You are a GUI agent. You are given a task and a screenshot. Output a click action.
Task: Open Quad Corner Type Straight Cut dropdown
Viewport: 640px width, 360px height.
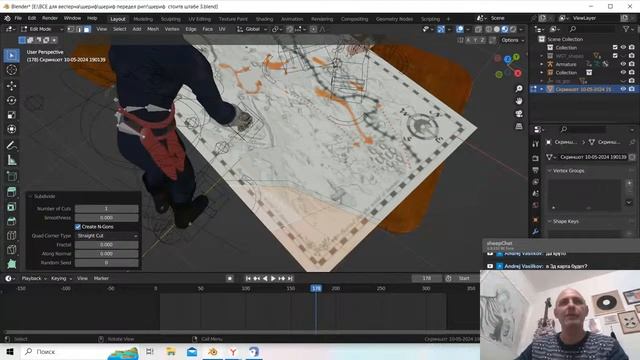(107, 236)
